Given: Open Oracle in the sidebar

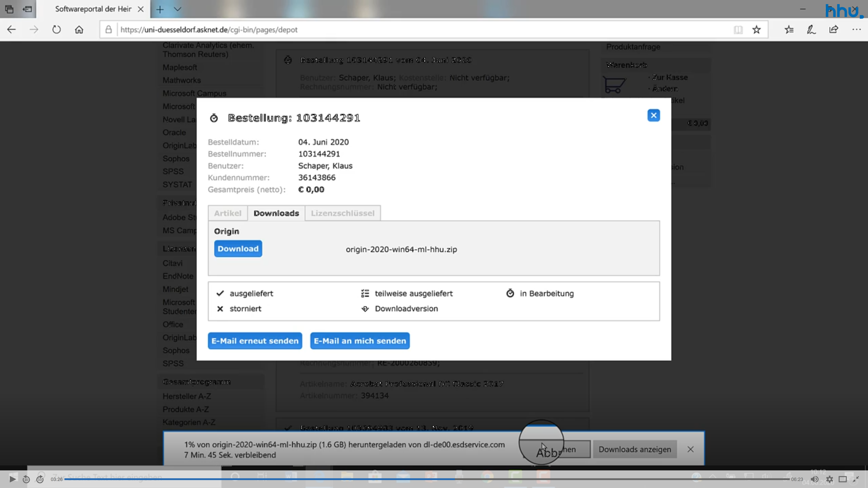Looking at the screenshot, I should coord(174,132).
